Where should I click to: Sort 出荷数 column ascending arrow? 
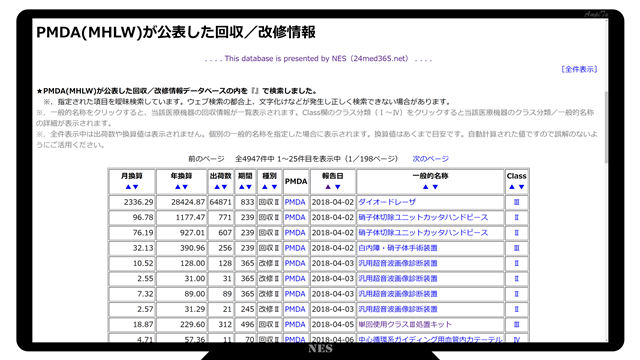(217, 187)
